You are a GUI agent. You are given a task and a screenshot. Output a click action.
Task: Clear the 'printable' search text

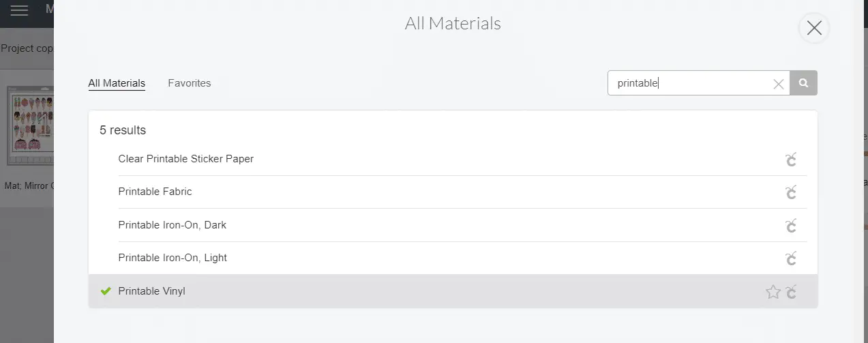tap(778, 84)
